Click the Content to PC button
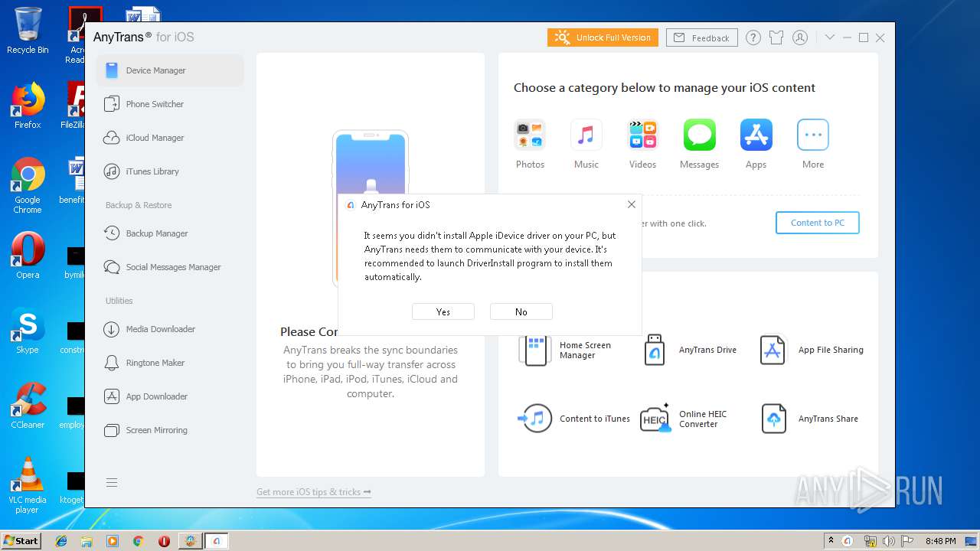Image resolution: width=980 pixels, height=551 pixels. click(x=818, y=223)
